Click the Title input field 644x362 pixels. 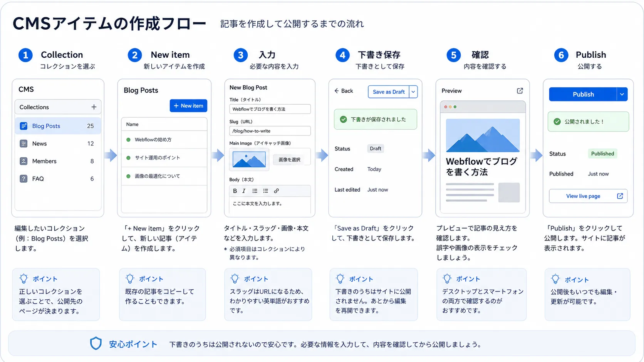coord(270,109)
